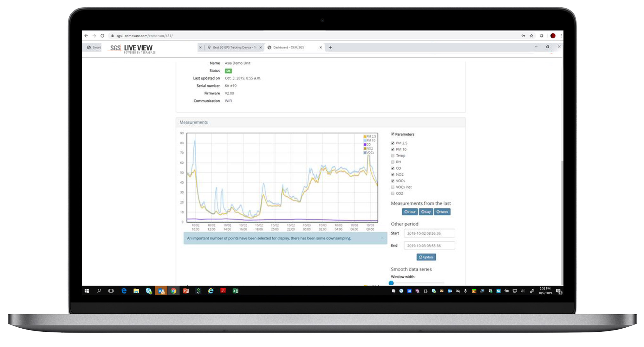Viewport: 644px width, 347px height.
Task: Click the browser back arrow
Action: tap(86, 36)
